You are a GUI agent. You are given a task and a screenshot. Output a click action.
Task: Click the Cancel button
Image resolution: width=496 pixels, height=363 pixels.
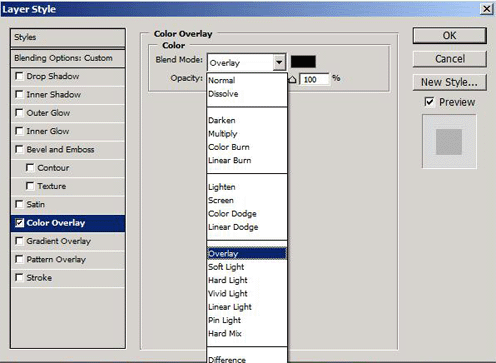pyautogui.click(x=450, y=59)
